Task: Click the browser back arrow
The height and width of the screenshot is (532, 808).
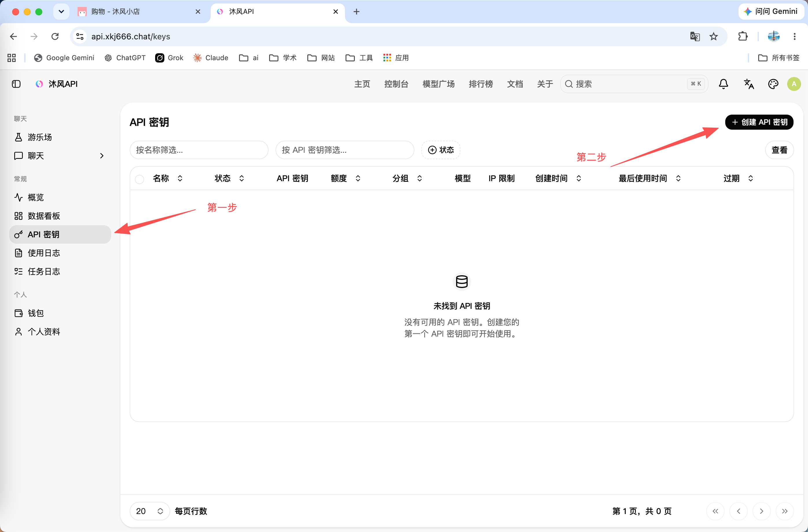Action: (x=14, y=36)
